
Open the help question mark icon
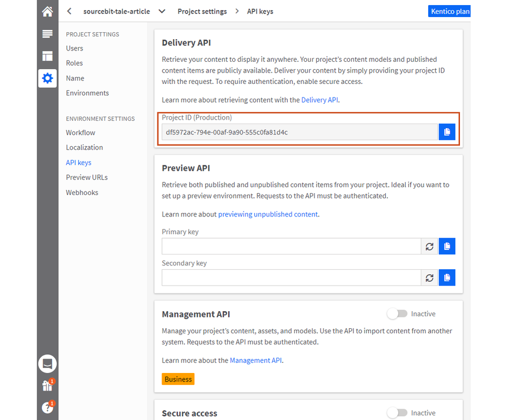[48, 408]
